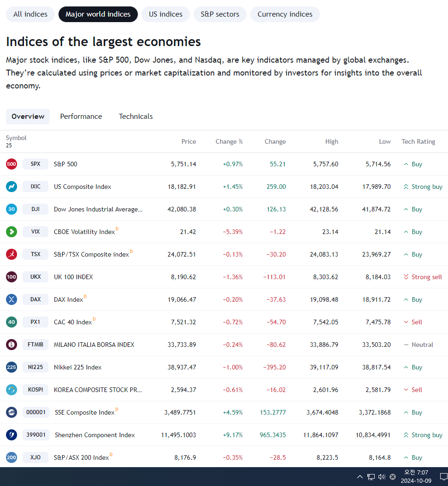Viewport: 448px width, 486px height.
Task: Sort by Low column header
Action: (385, 141)
